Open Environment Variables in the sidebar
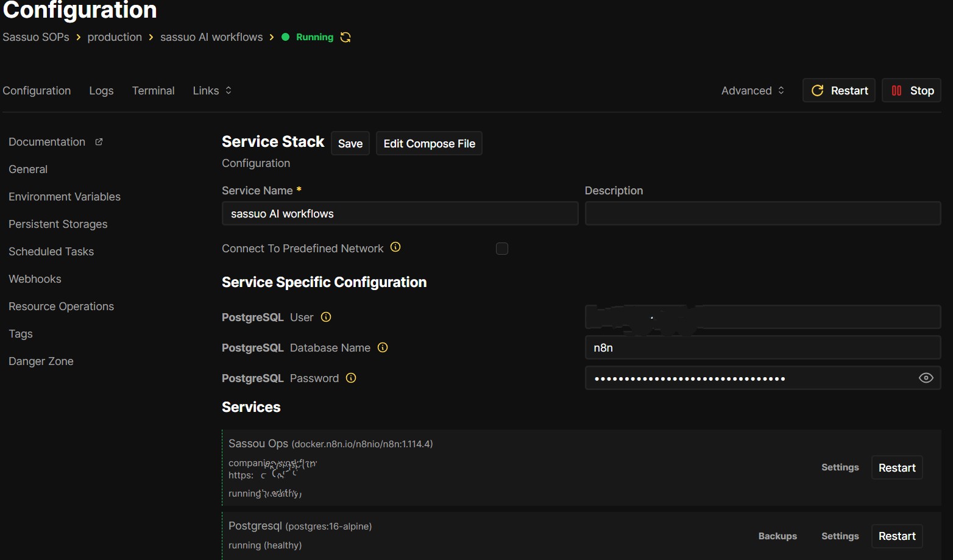 coord(65,197)
